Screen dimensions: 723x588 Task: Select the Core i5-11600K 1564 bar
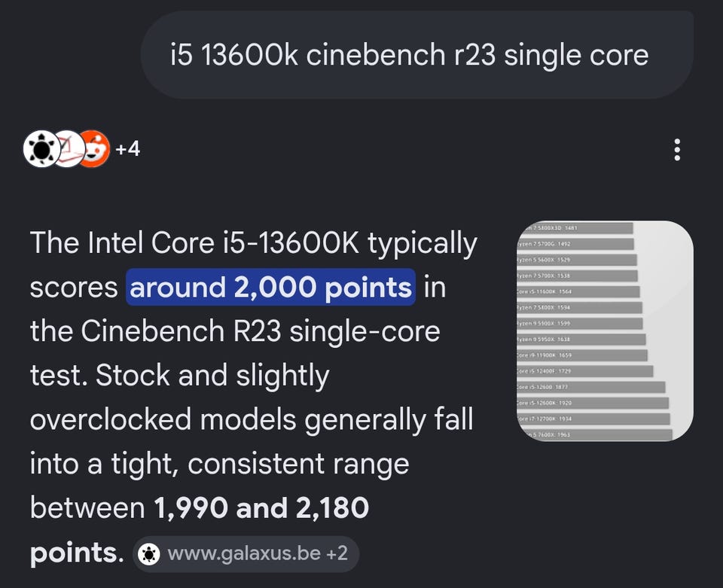click(578, 291)
